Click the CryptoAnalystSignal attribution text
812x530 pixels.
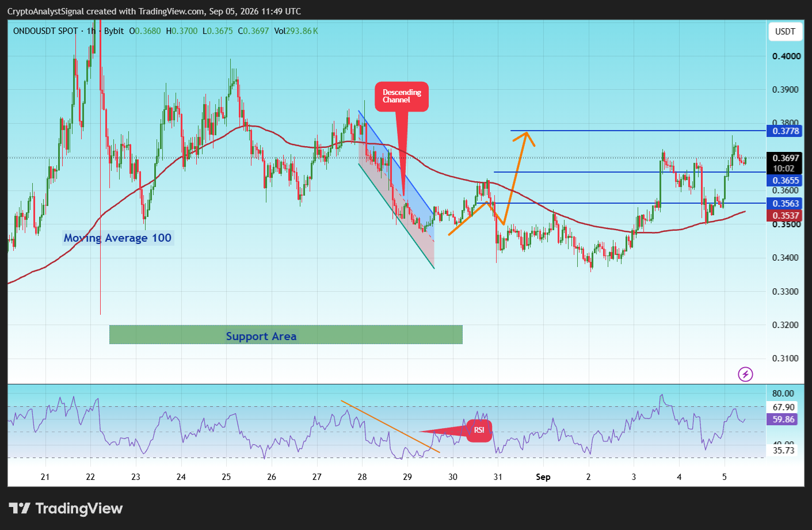(x=154, y=12)
